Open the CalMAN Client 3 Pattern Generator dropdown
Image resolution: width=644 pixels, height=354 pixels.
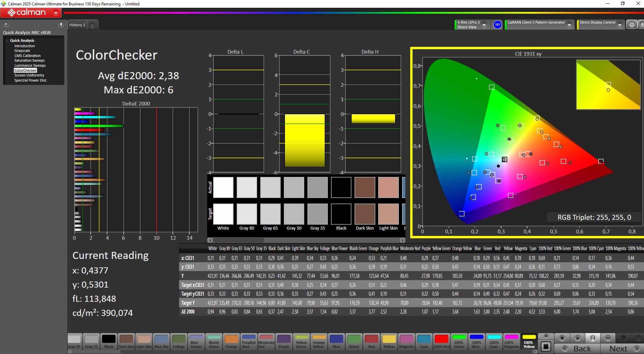coord(569,25)
